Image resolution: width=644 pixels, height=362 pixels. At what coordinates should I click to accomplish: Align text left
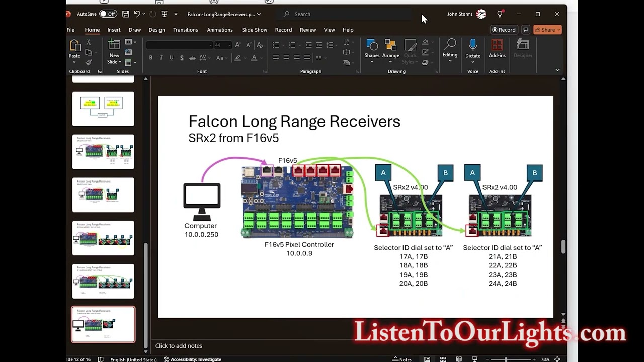pos(276,58)
